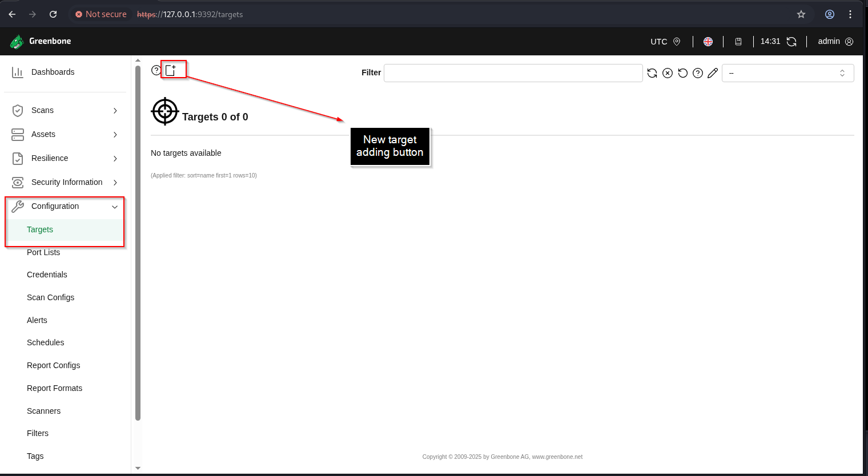Focus the Filter text field
Image resolution: width=868 pixels, height=476 pixels.
[x=513, y=73]
